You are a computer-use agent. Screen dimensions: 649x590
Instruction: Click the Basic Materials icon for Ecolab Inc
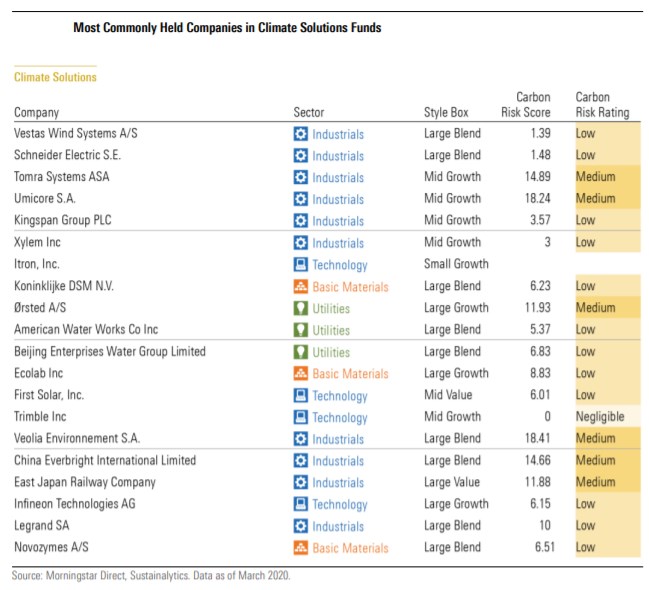[x=300, y=374]
